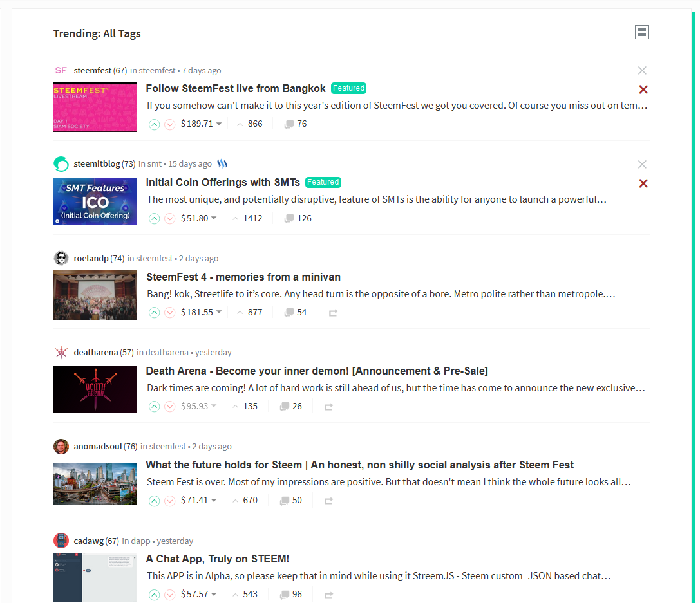Viewport: 700px width, 603px height.
Task: Click the Featured badge on SteemFest post
Action: click(x=348, y=88)
